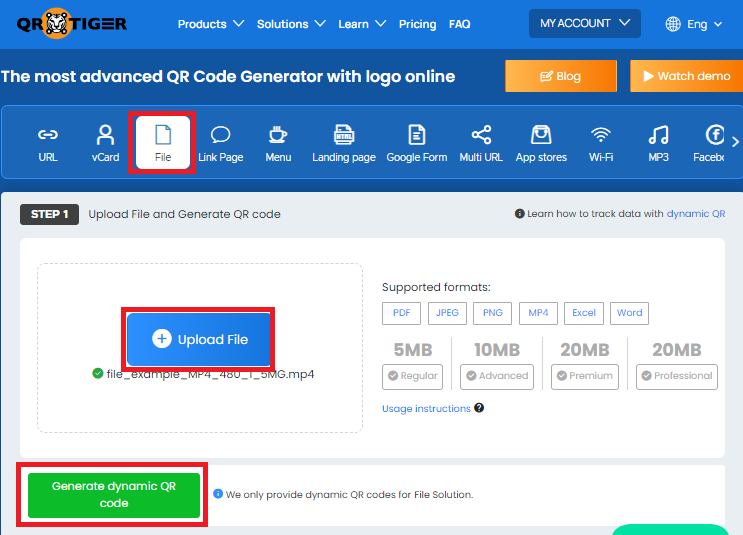Screen dimensions: 743x535
Task: Select the File QR type icon
Action: [x=163, y=135]
